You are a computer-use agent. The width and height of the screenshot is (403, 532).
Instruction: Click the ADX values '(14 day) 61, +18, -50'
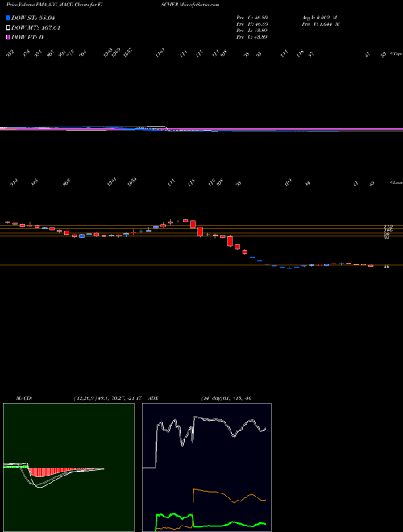point(226,397)
